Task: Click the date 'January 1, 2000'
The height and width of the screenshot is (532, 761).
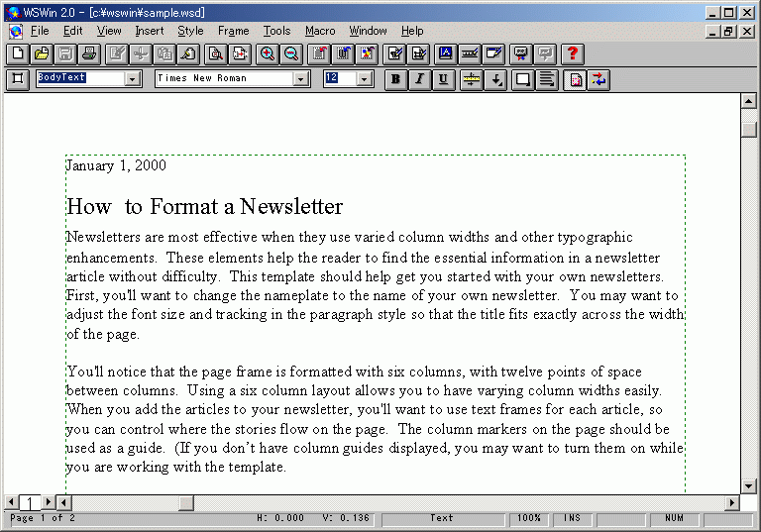Action: 116,165
